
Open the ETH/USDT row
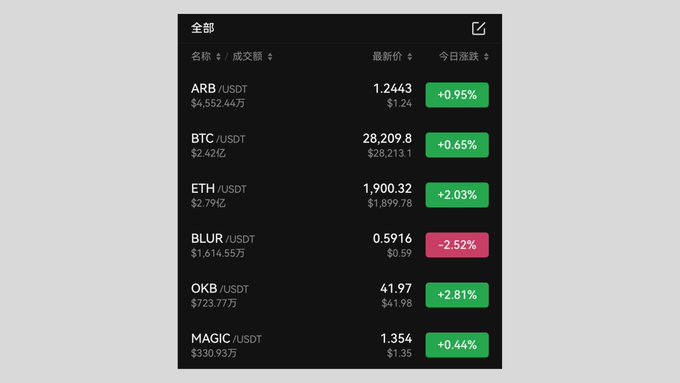pyautogui.click(x=340, y=195)
